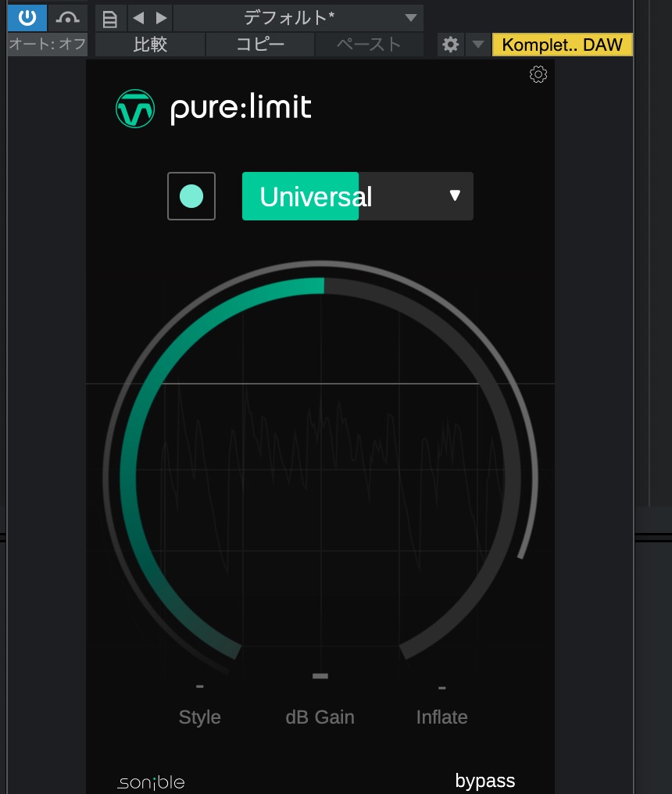Screen dimensions: 672x794
Task: Open the plugin editor gear icon
Action: pyautogui.click(x=450, y=45)
